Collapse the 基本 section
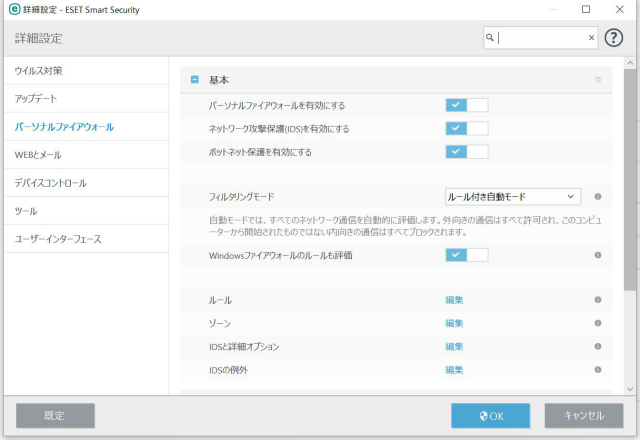Screen dimensions: 640x440 tap(195, 80)
